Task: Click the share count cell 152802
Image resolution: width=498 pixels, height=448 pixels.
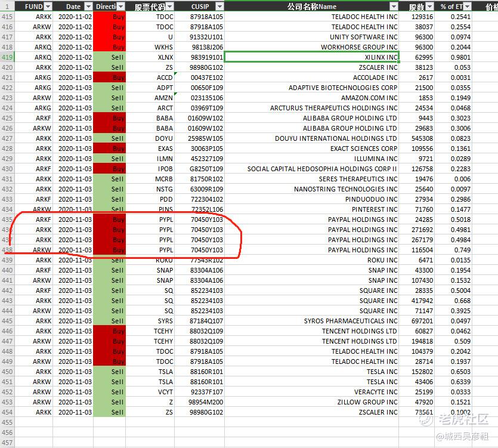Action: pos(416,372)
